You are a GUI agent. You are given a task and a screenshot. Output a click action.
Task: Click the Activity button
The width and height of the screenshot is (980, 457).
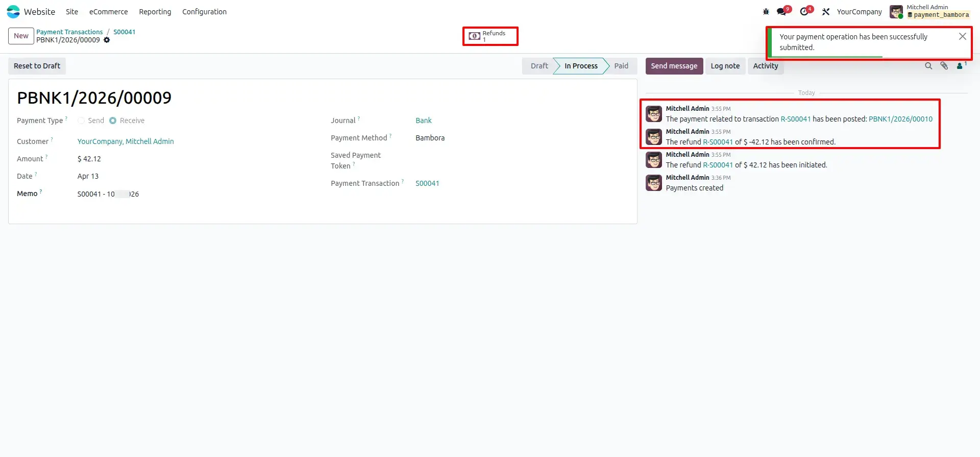[765, 66]
